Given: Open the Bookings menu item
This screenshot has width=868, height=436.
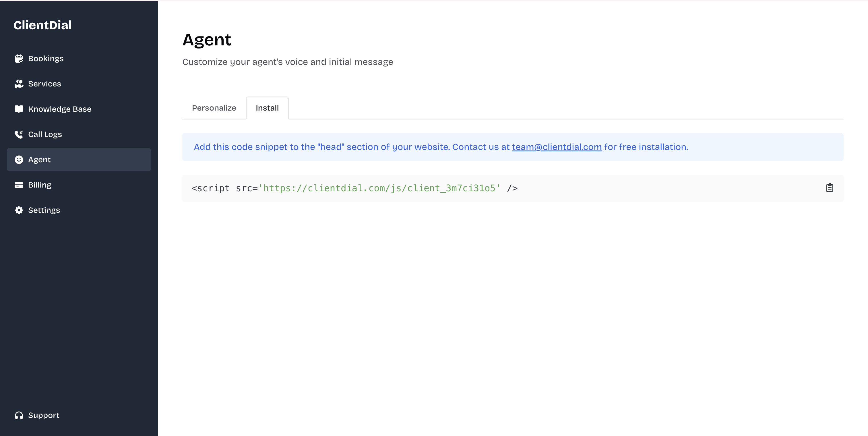Looking at the screenshot, I should (x=46, y=59).
